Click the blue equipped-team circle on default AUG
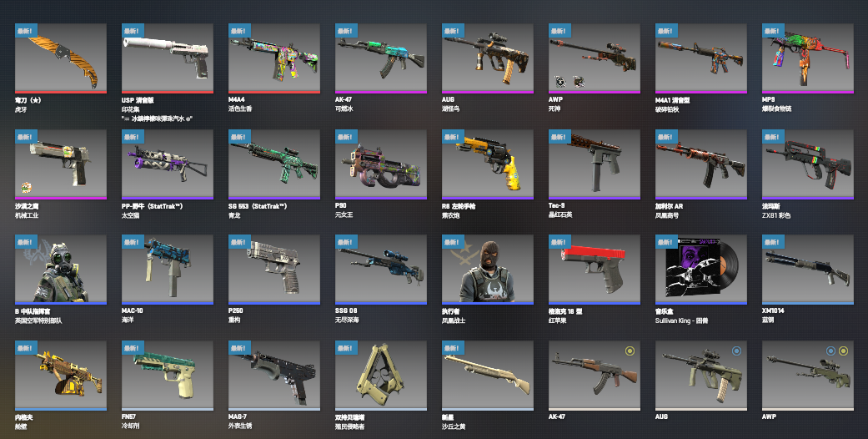The height and width of the screenshot is (439, 868). 736,351
